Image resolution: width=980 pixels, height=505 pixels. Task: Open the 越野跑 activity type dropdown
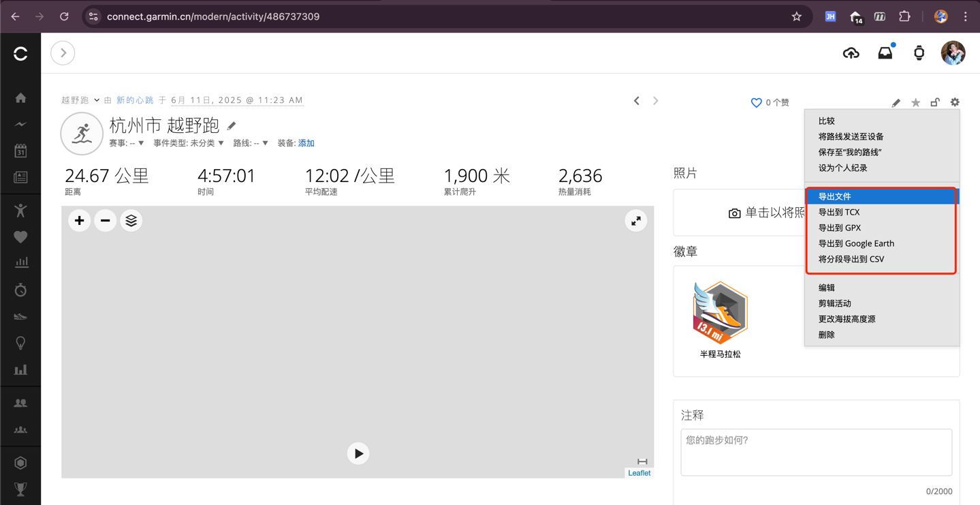(x=80, y=100)
